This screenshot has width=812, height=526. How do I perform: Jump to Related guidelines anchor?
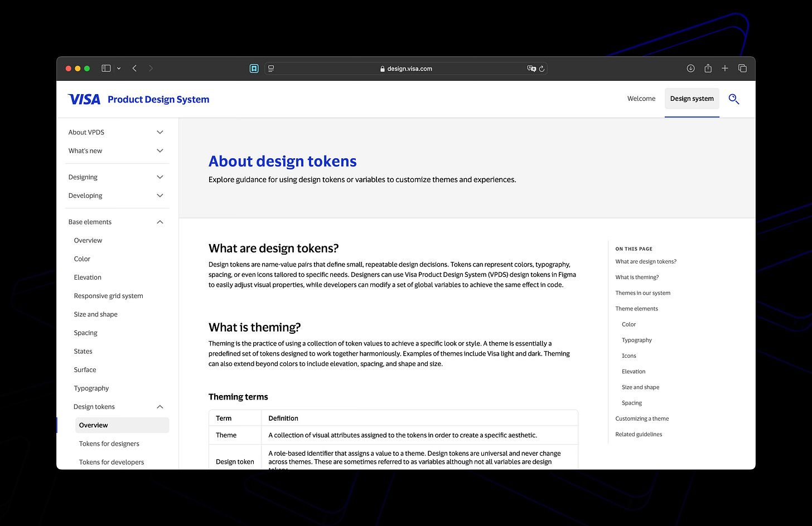tap(639, 434)
